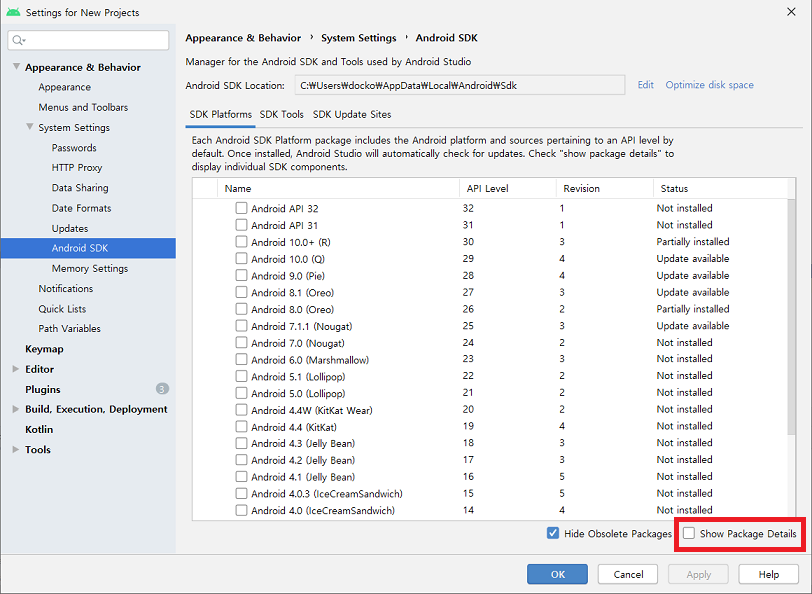The image size is (812, 594).
Task: Click System Settings in the breadcrumb
Action: (358, 38)
